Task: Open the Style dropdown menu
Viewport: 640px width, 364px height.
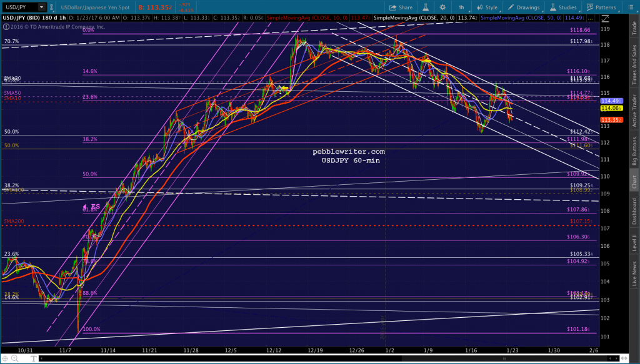Action: coord(487,7)
